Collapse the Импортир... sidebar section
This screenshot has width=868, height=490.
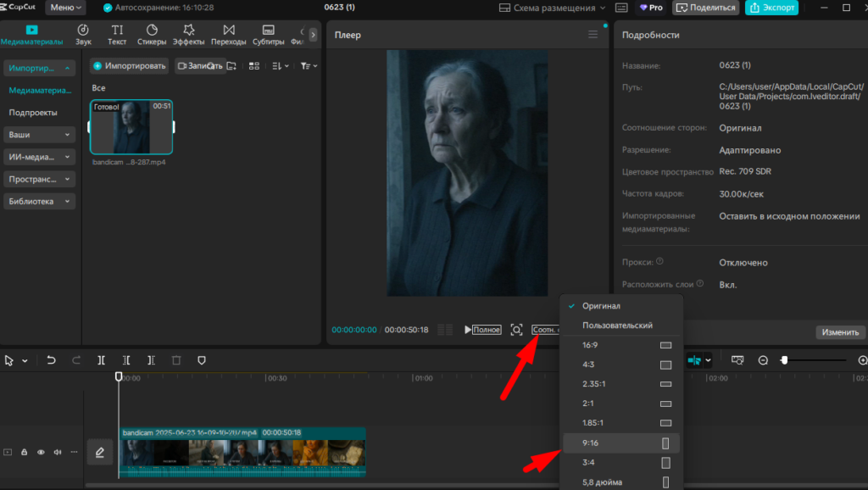point(39,68)
